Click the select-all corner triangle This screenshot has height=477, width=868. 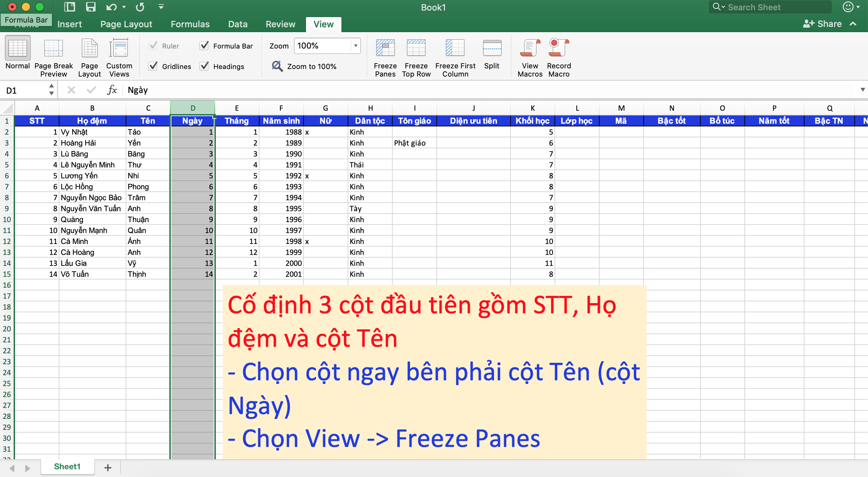coord(8,108)
